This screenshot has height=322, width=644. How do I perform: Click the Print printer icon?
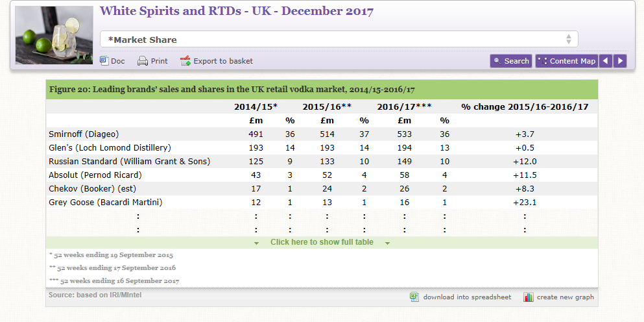[143, 61]
